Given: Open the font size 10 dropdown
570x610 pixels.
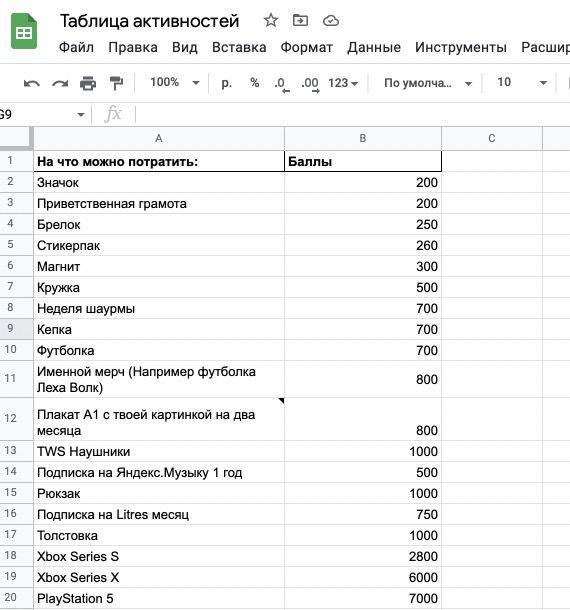Looking at the screenshot, I should [522, 82].
